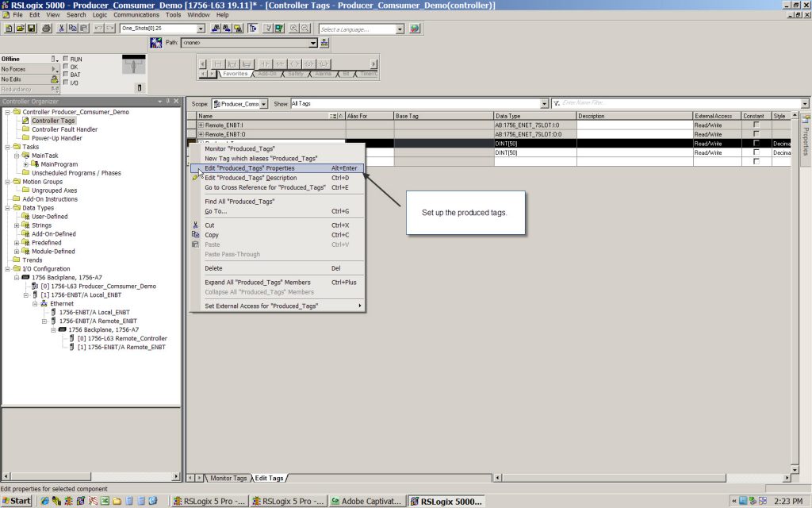The width and height of the screenshot is (812, 508).
Task: Click the globe icon beside language selector
Action: pos(415,29)
